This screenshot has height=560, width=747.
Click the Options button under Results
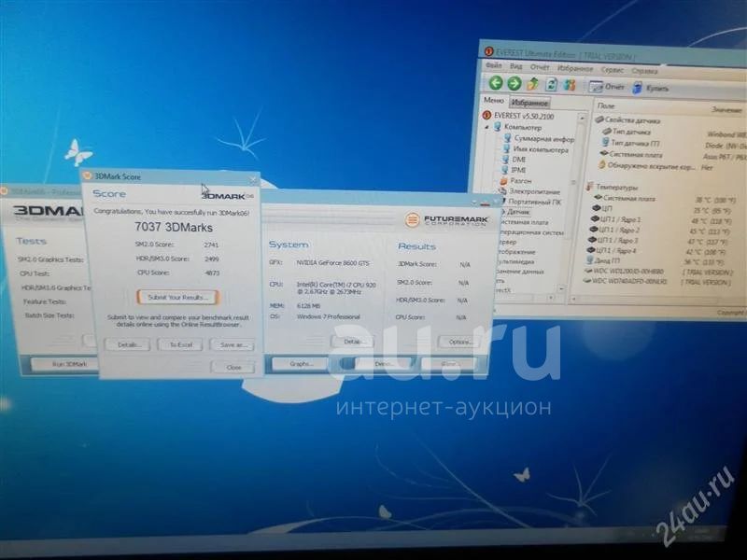[x=460, y=342]
